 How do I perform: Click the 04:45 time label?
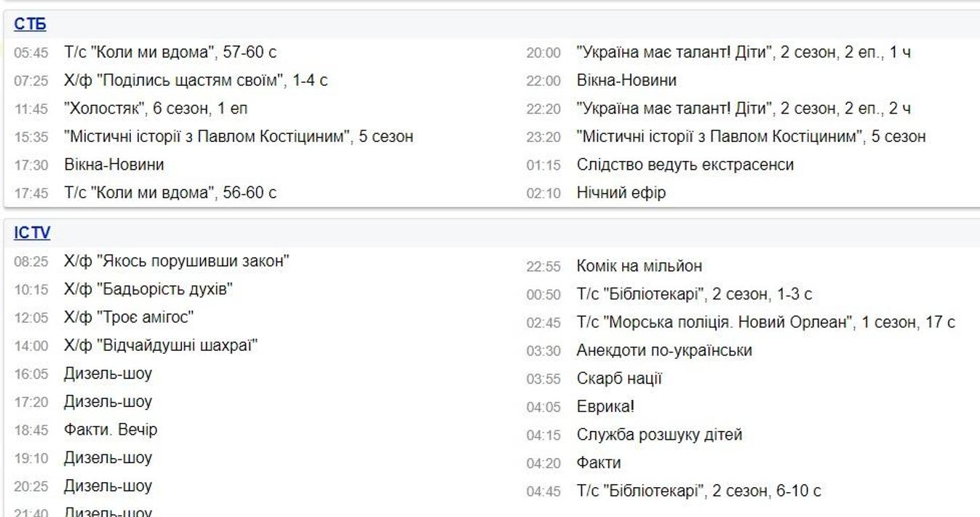[543, 492]
